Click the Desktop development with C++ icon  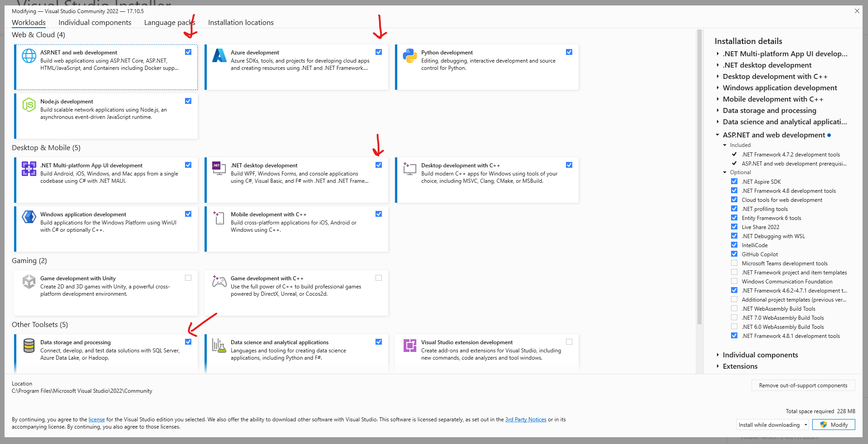(x=410, y=169)
